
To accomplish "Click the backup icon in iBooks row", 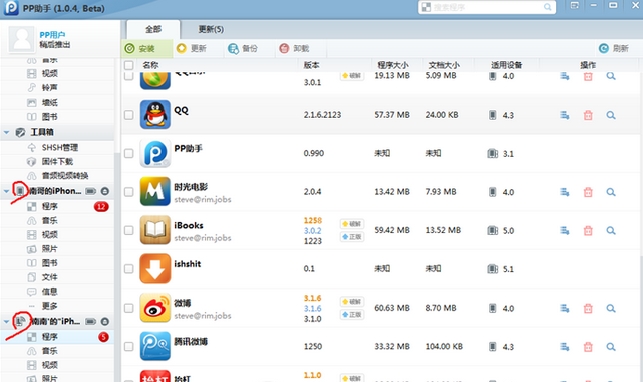I will pyautogui.click(x=565, y=230).
